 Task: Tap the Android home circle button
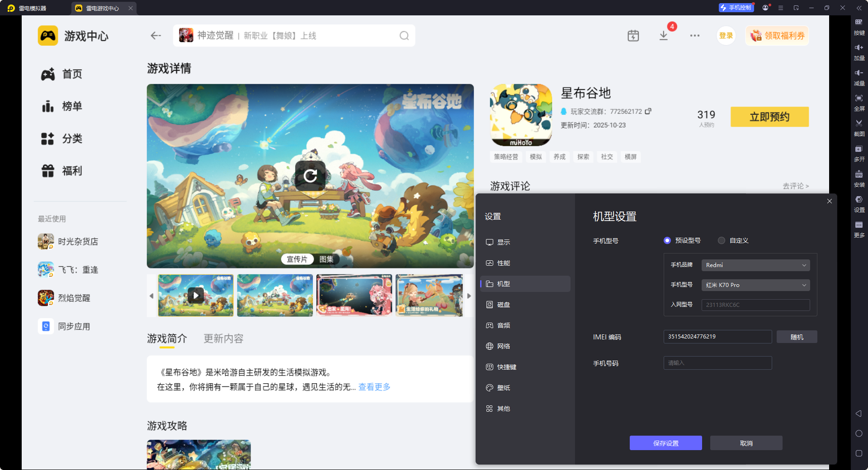click(x=859, y=433)
